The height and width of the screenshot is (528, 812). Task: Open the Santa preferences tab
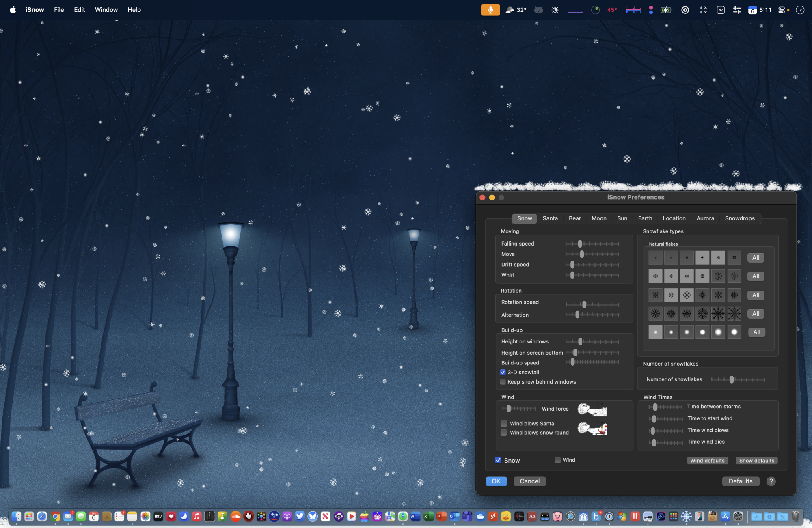click(x=550, y=218)
